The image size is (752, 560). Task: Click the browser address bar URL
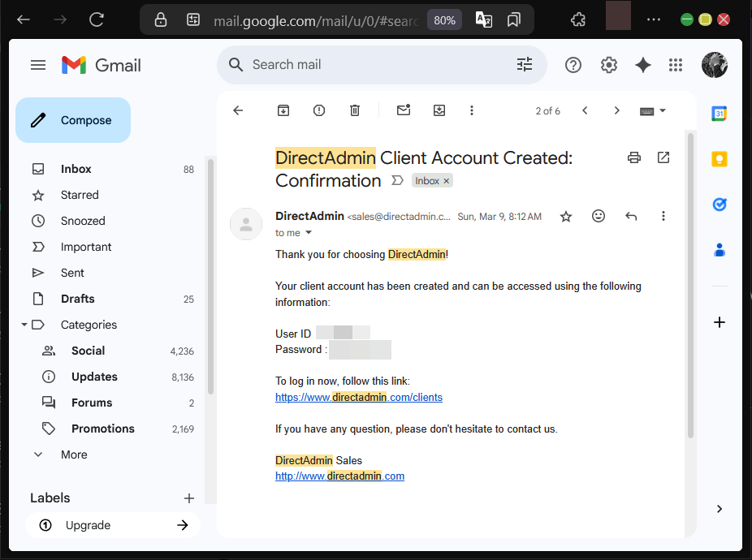point(317,20)
